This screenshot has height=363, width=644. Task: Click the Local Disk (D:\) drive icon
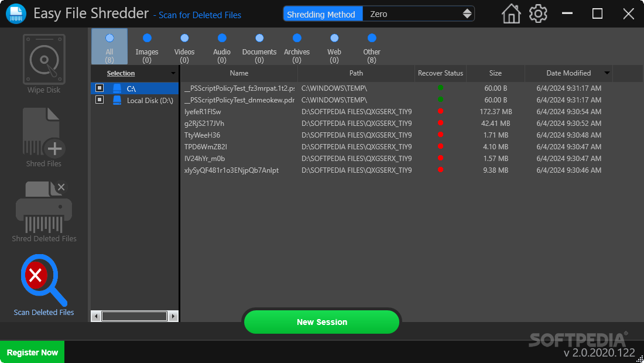click(x=117, y=100)
